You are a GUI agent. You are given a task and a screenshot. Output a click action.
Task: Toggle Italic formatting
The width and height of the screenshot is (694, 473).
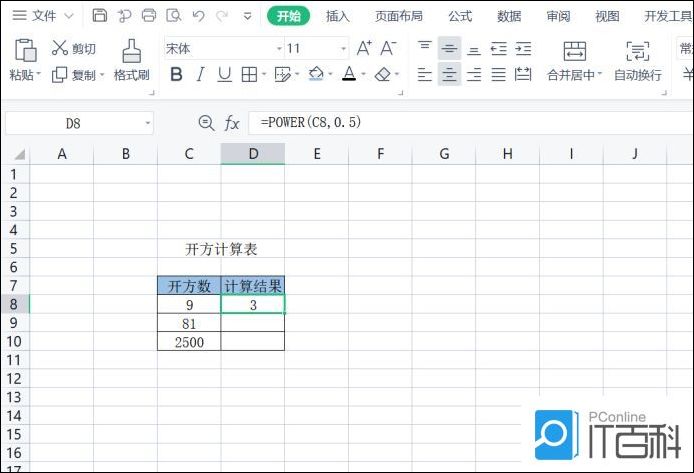pyautogui.click(x=200, y=74)
